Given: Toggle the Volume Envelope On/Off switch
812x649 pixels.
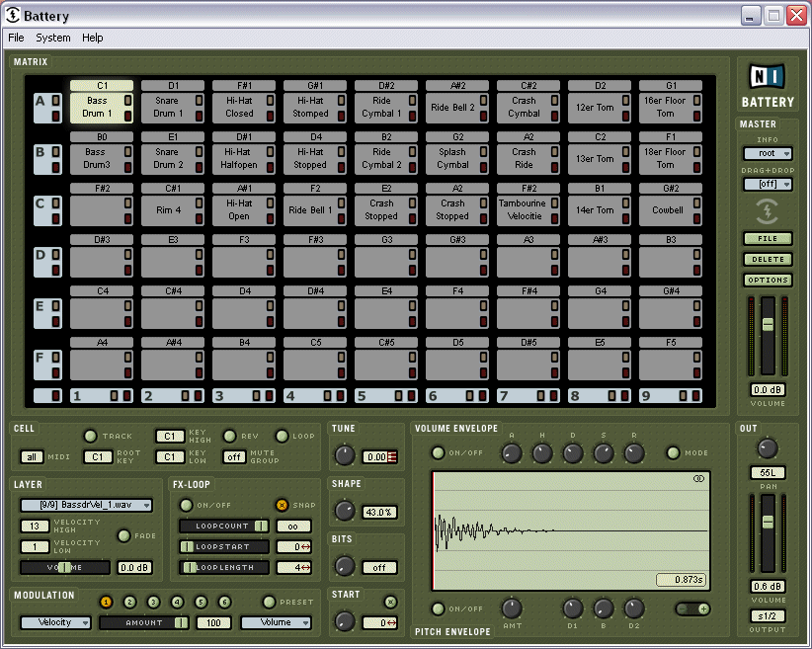Looking at the screenshot, I should 438,452.
